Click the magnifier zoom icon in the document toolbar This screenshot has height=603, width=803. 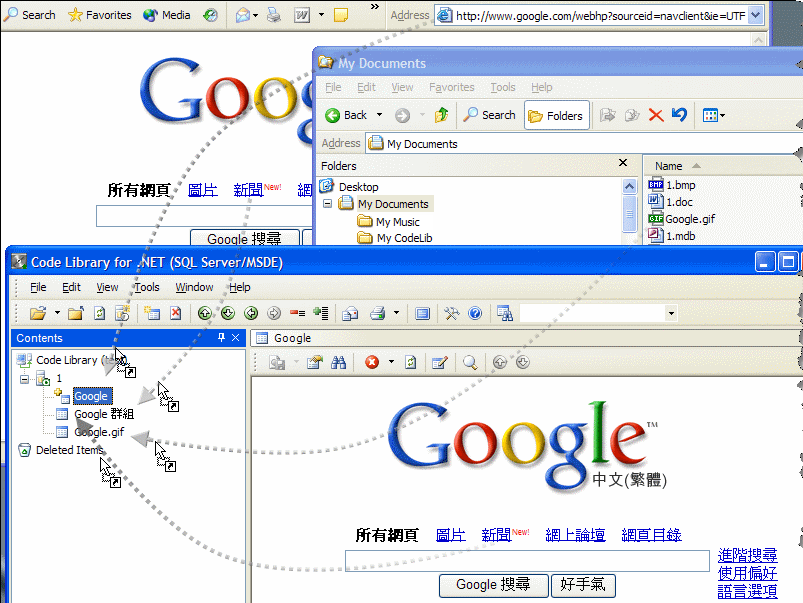(x=470, y=362)
